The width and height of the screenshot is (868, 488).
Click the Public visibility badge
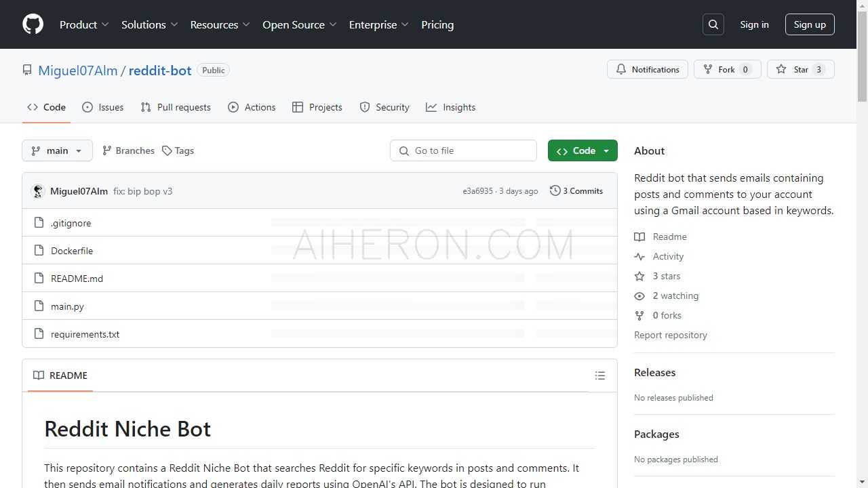[x=214, y=70]
